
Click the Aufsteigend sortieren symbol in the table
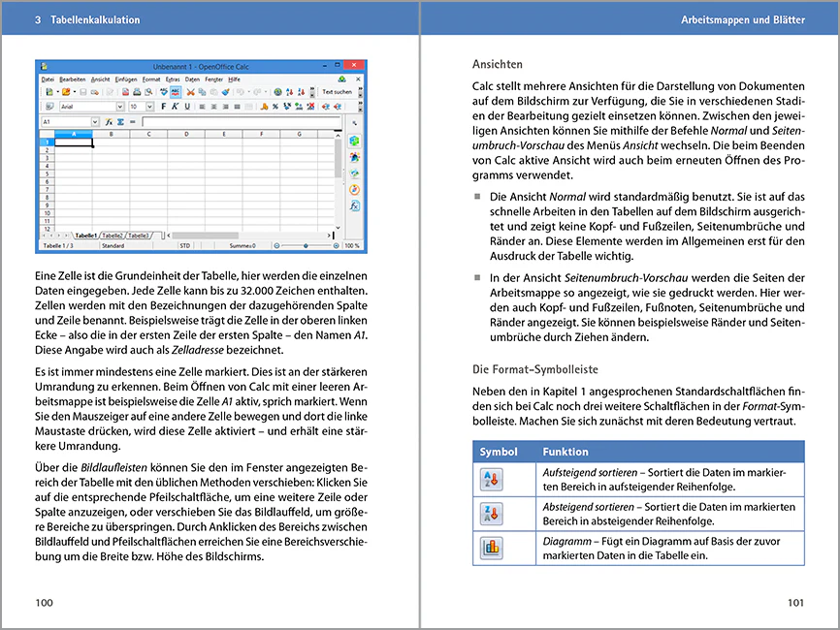[x=490, y=482]
